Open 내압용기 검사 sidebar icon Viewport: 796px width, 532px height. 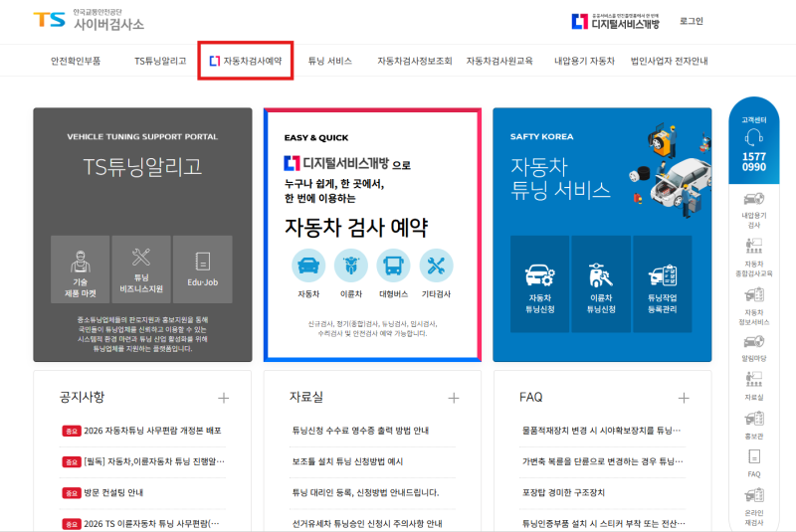click(x=754, y=199)
